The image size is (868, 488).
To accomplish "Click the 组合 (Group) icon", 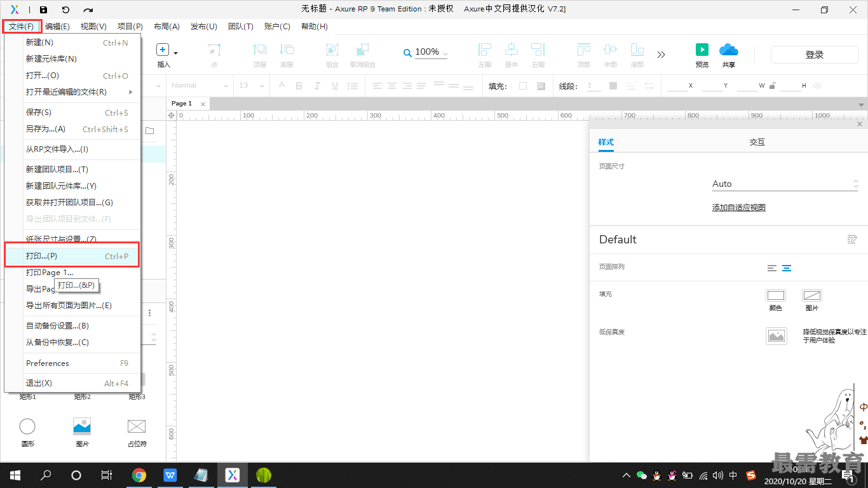I will (332, 50).
